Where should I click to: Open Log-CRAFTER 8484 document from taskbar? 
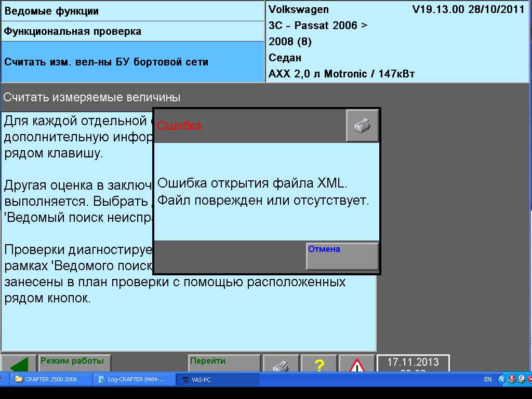pyautogui.click(x=135, y=379)
